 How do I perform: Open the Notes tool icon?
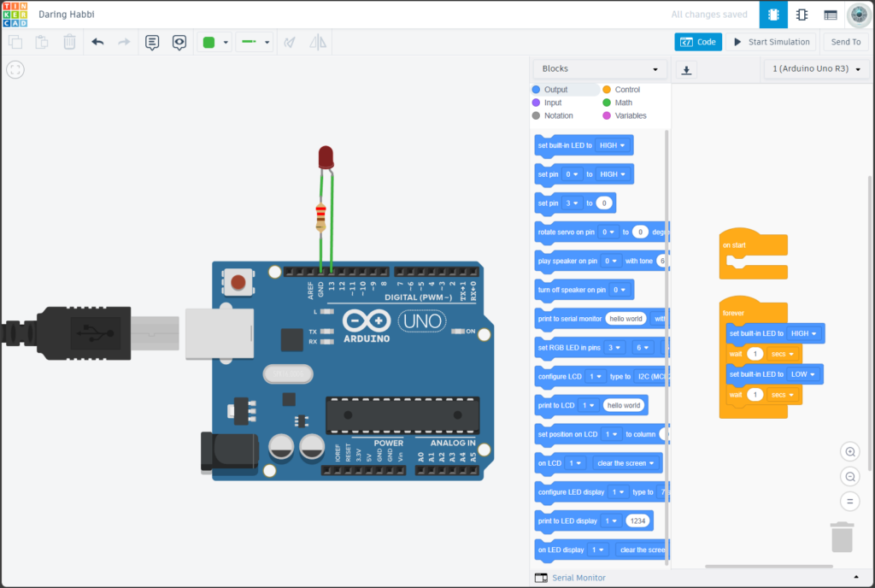(x=152, y=43)
